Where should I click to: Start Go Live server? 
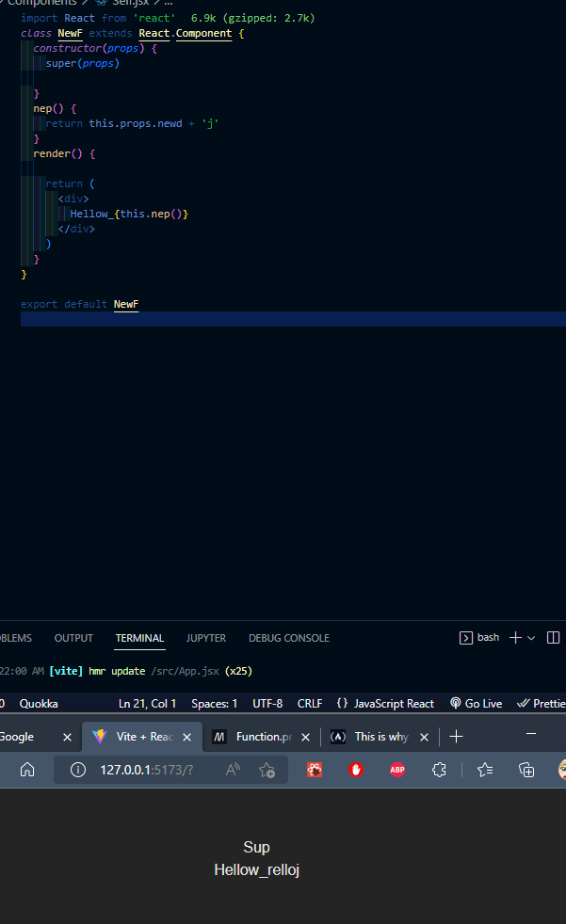click(x=477, y=704)
